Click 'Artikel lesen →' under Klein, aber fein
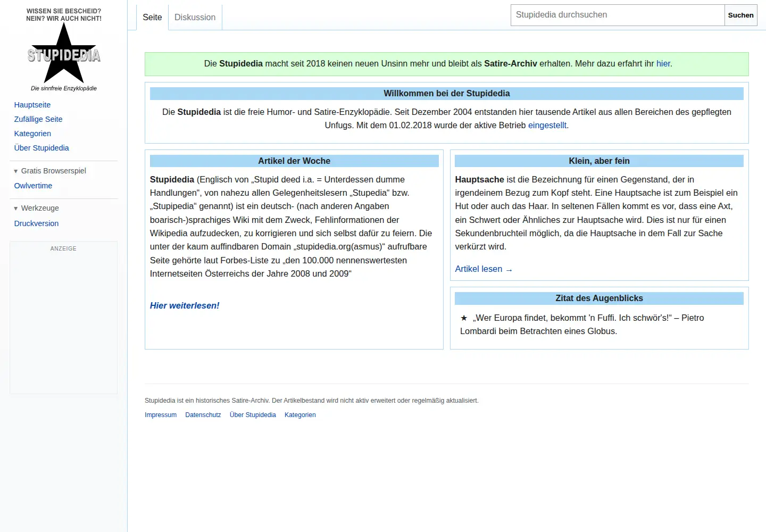Image resolution: width=766 pixels, height=532 pixels. [x=484, y=269]
